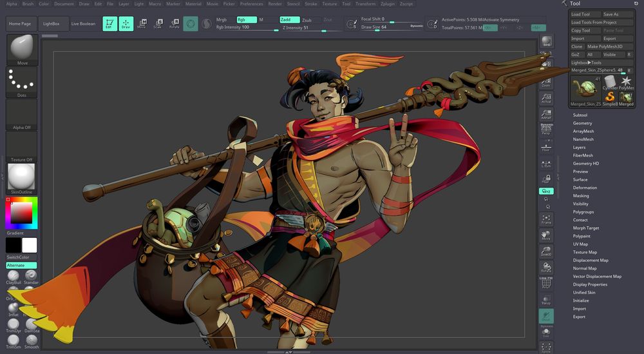Click the GoZ button

coord(576,54)
